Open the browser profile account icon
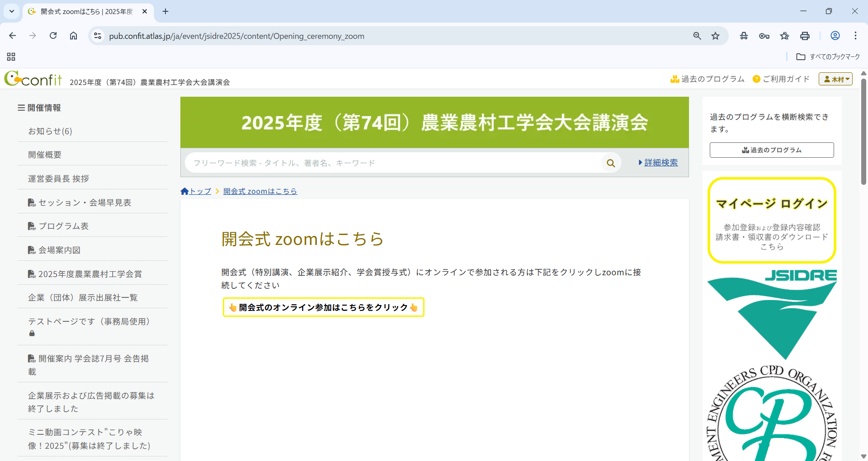Viewport: 868px width, 461px height. 835,36
